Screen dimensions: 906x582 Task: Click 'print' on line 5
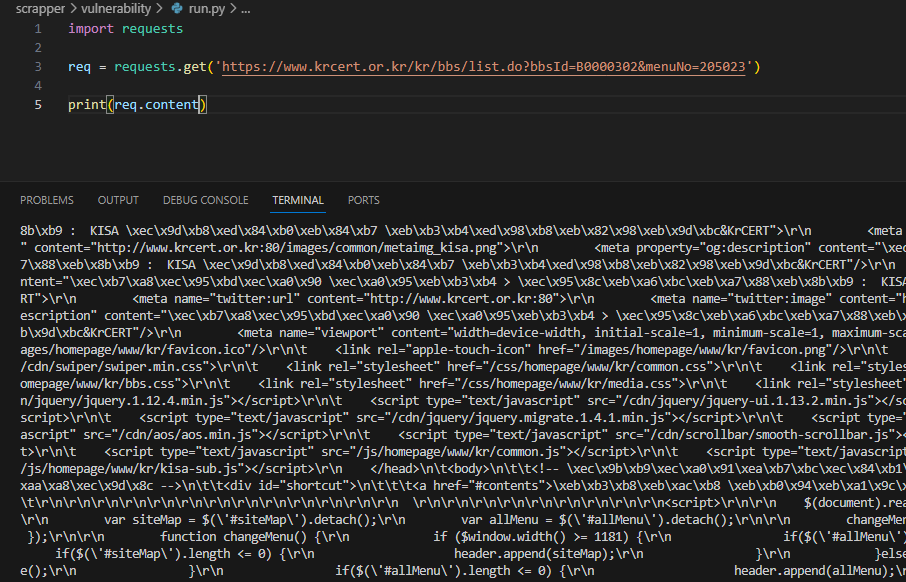click(x=87, y=105)
